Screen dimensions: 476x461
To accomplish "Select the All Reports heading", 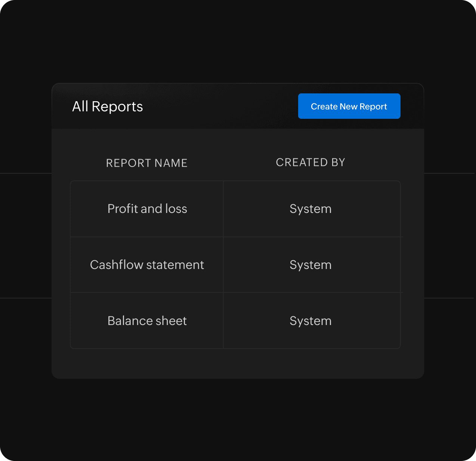I will point(108,107).
